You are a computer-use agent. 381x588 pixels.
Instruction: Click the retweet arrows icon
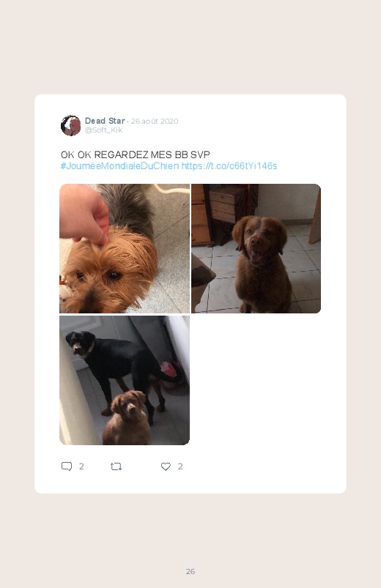tap(116, 466)
